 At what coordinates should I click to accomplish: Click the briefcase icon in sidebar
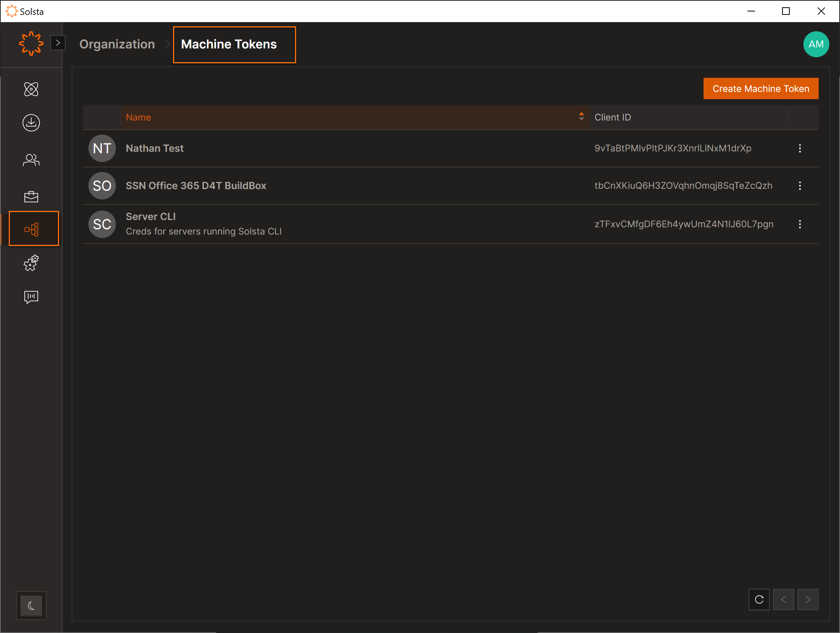tap(31, 196)
